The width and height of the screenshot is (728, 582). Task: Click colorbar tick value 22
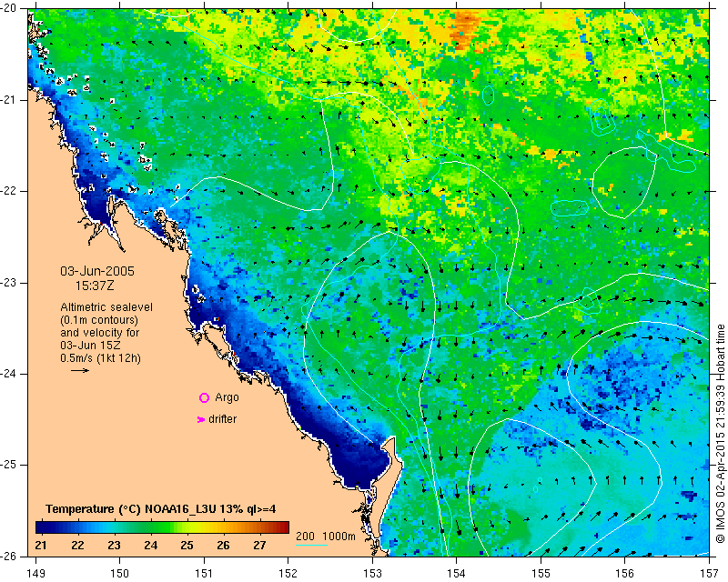(x=77, y=545)
